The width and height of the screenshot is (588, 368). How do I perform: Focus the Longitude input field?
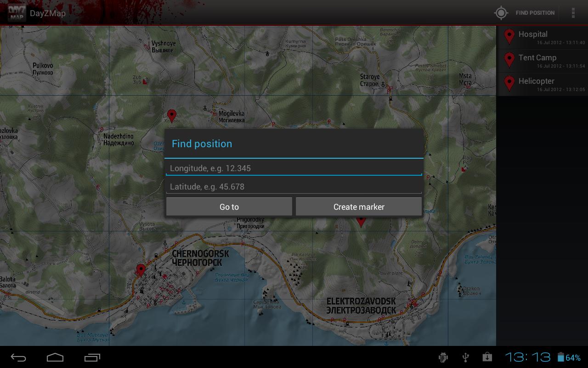click(294, 168)
